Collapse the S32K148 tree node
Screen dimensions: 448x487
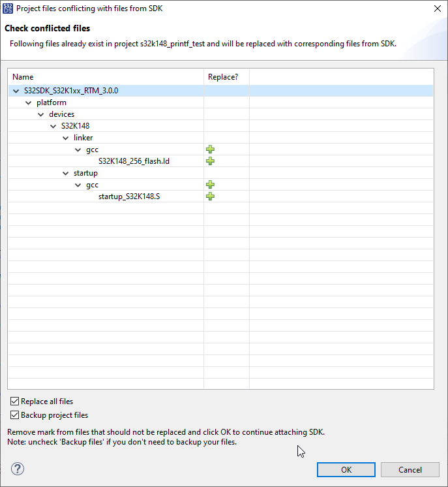[x=53, y=126]
